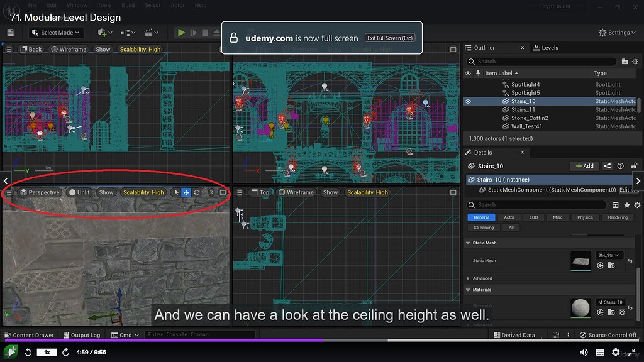The width and height of the screenshot is (644, 362).
Task: Click the Exit Full Screen (Esc) button
Action: [x=390, y=38]
